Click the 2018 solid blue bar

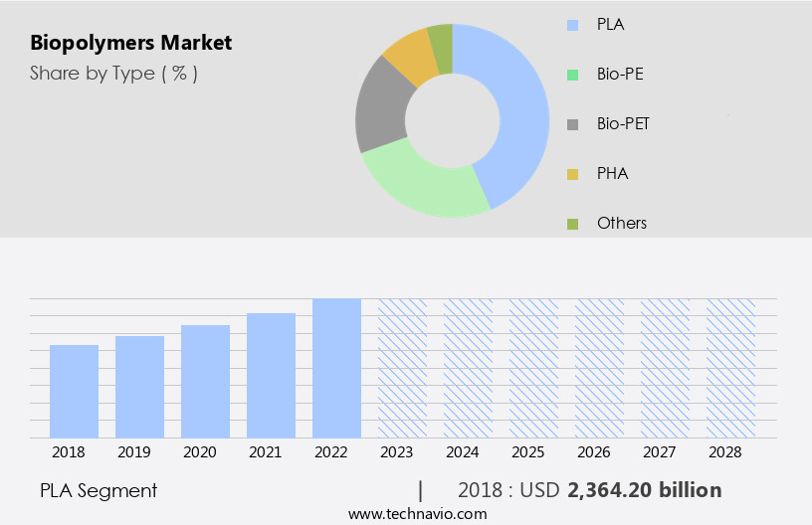click(74, 391)
